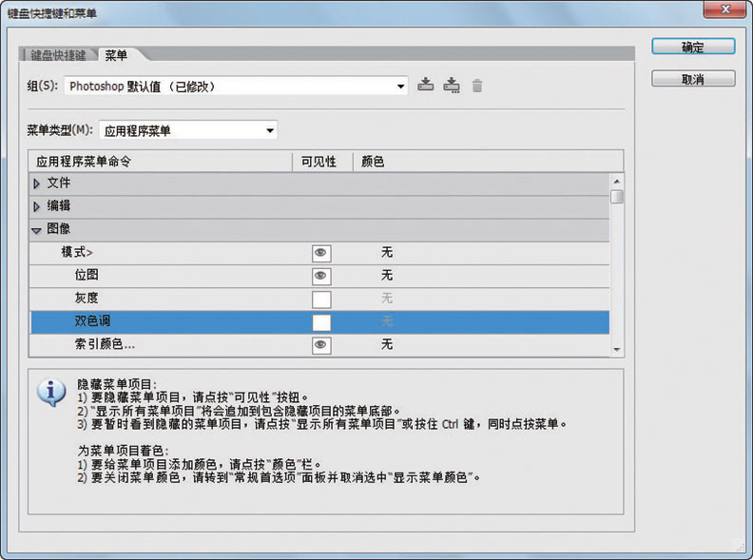Enable visibility for highlighted 双色调 row

click(321, 321)
